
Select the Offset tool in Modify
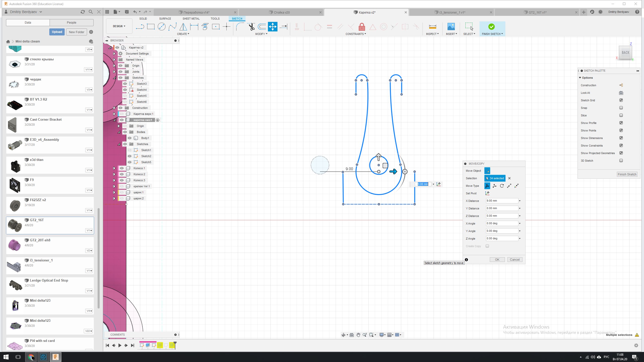tap(262, 27)
